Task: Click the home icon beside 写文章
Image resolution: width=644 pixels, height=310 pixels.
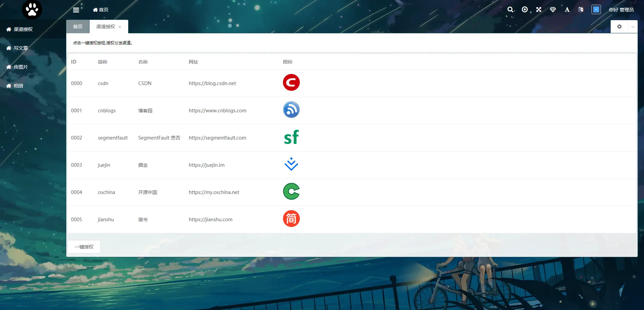Action: [x=9, y=48]
